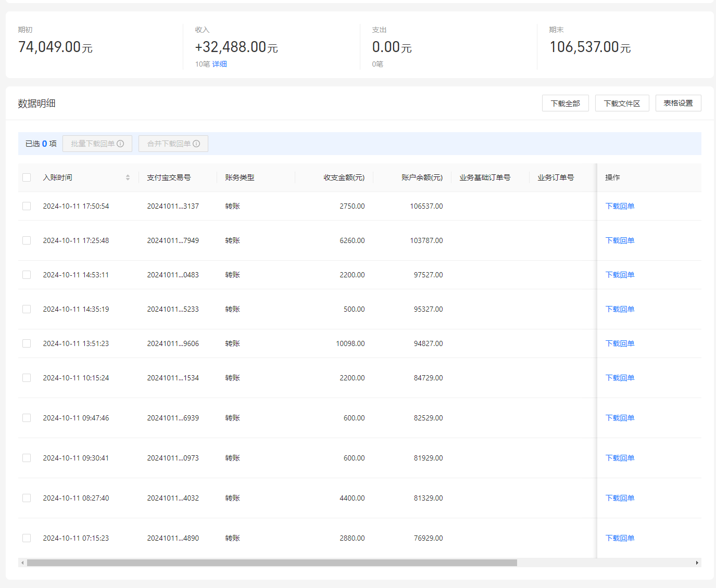Viewport: 716px width, 588px height.
Task: Click info icon next to 批量下载回单
Action: [x=120, y=144]
